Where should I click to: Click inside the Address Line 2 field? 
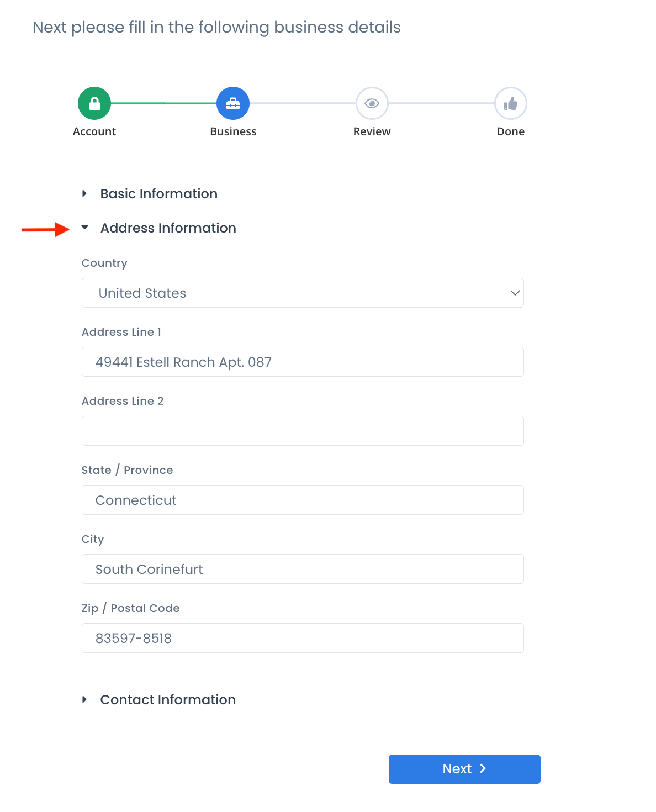tap(303, 431)
